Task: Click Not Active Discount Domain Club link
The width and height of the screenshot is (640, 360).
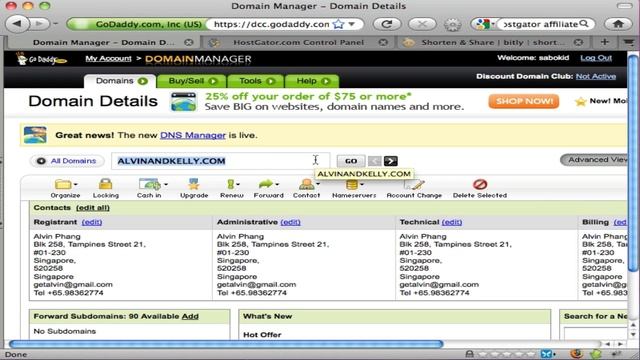Action: [x=596, y=76]
